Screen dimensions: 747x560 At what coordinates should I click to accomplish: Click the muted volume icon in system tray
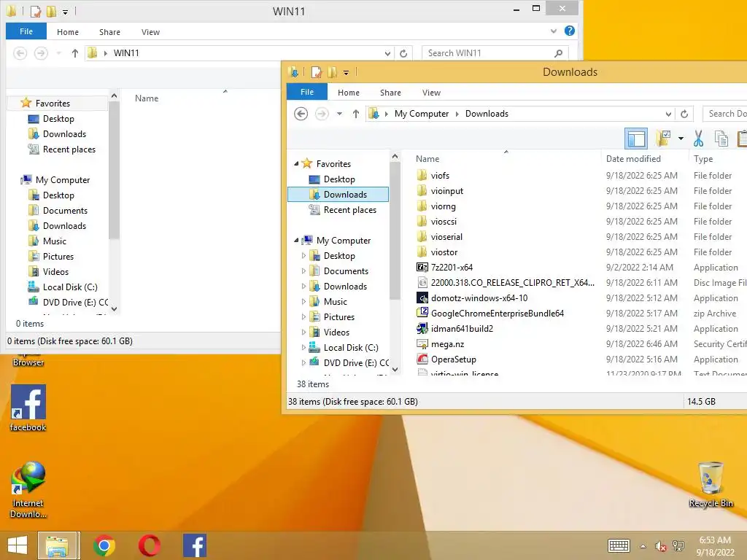pos(660,546)
